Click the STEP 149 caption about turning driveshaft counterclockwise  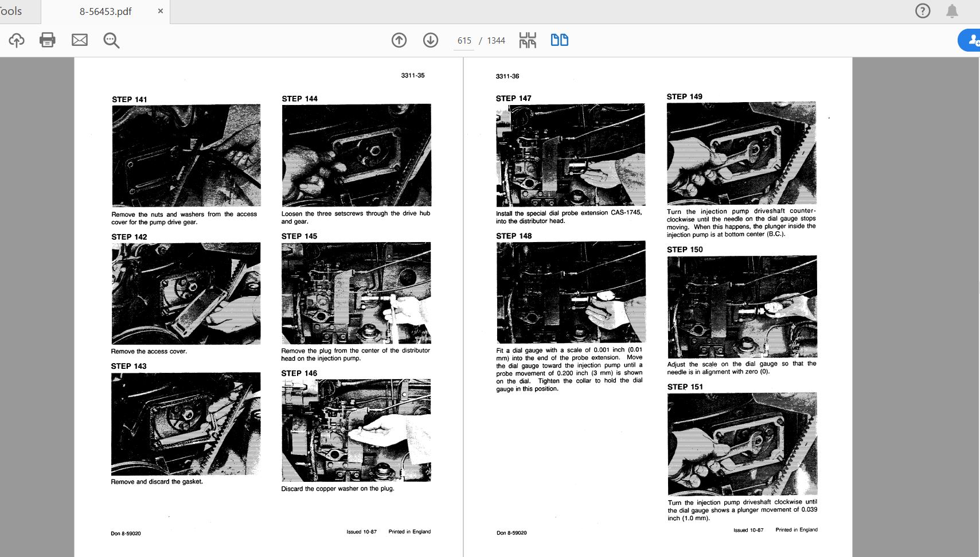point(741,223)
